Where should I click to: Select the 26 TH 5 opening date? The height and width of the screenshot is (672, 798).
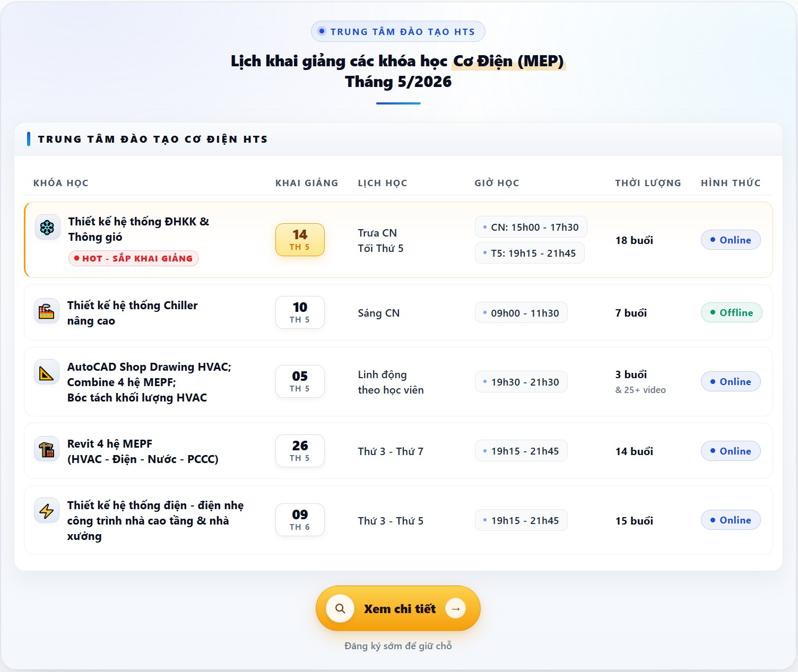[x=300, y=451]
